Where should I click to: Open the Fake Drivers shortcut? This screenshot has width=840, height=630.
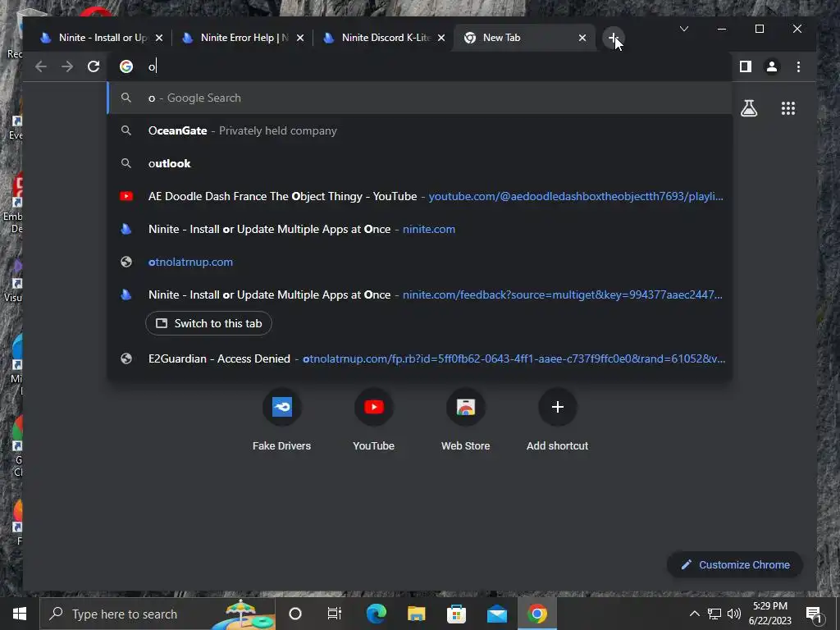coord(282,421)
